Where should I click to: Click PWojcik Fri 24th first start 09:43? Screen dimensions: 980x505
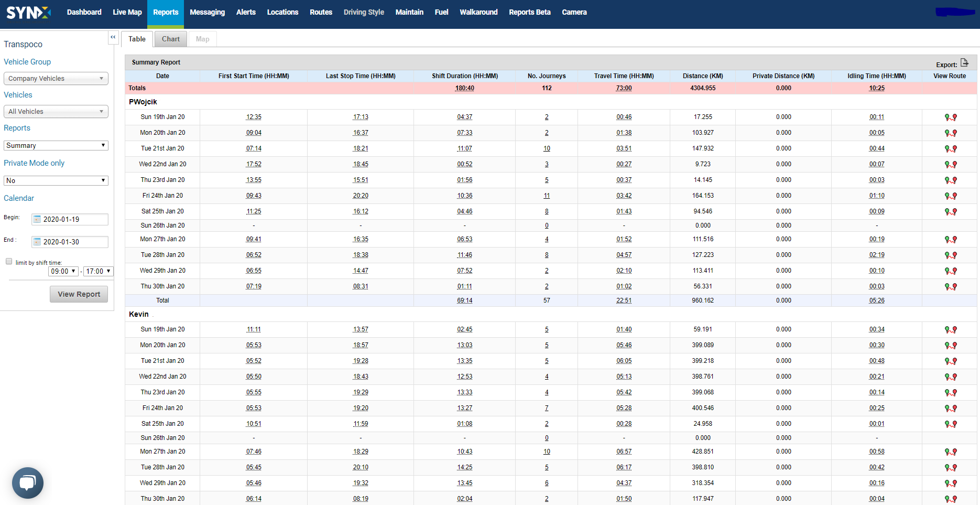click(x=254, y=196)
